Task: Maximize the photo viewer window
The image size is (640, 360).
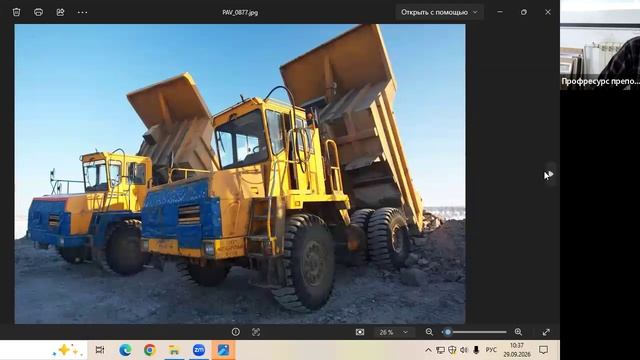Action: point(524,12)
